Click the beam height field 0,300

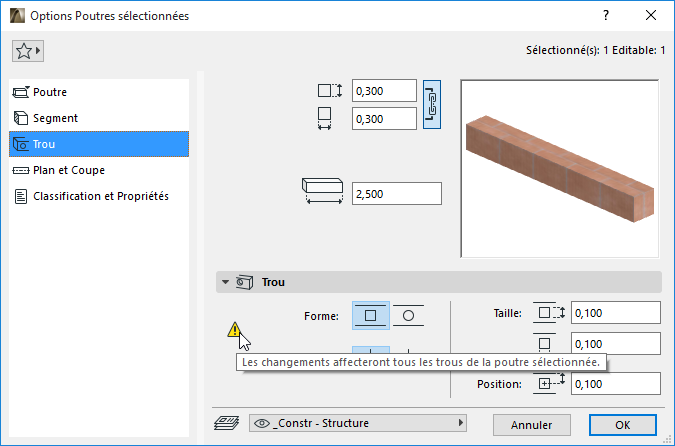pyautogui.click(x=384, y=91)
